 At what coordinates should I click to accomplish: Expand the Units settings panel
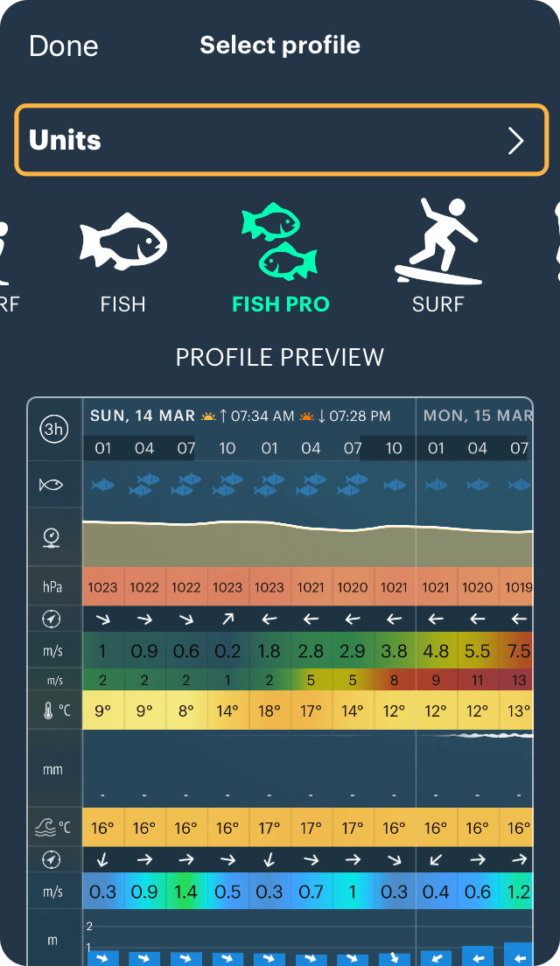pos(280,140)
